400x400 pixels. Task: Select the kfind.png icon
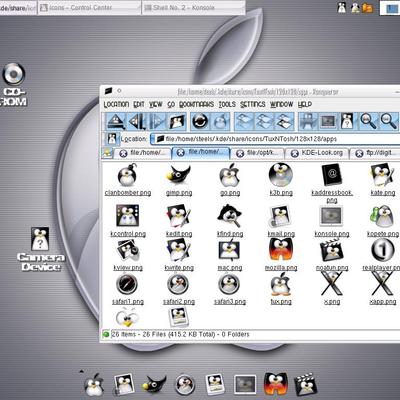(x=230, y=216)
